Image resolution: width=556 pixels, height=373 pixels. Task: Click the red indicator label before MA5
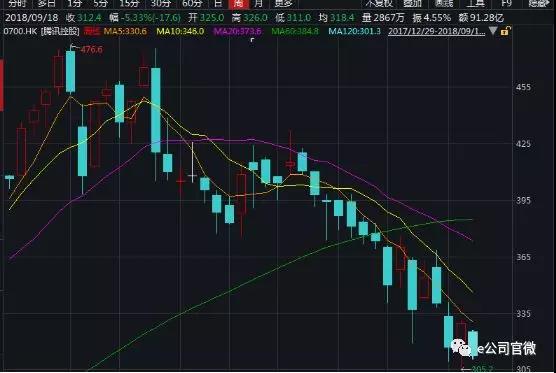tap(92, 31)
